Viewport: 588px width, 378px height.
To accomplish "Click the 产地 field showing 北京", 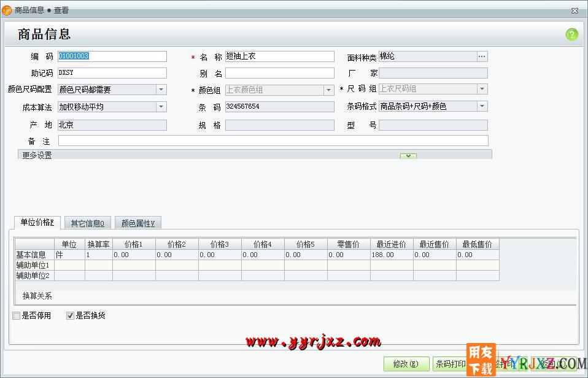I will (x=112, y=125).
